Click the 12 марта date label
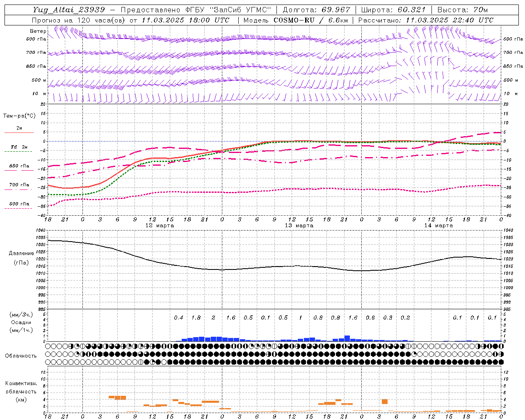The height and width of the screenshot is (420, 525). coord(160,226)
